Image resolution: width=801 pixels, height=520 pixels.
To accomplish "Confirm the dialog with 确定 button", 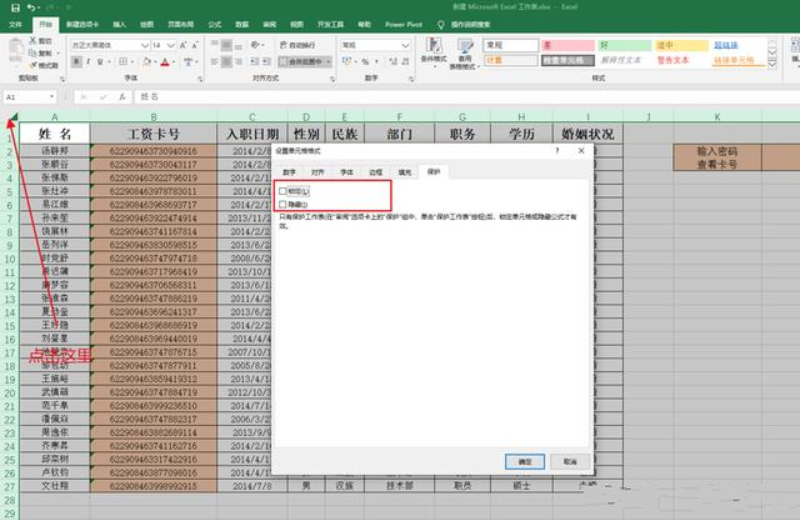I will tap(525, 462).
